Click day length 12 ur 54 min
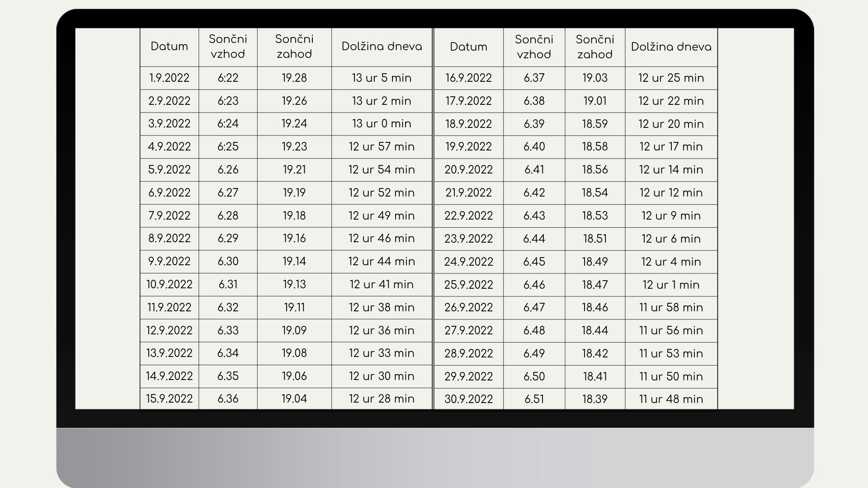Viewport: 868px width, 488px height. (x=382, y=170)
